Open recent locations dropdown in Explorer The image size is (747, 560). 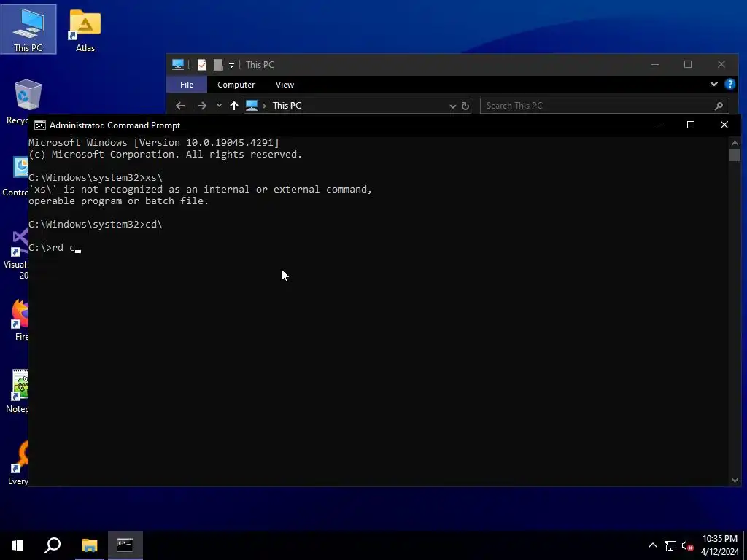coord(219,106)
